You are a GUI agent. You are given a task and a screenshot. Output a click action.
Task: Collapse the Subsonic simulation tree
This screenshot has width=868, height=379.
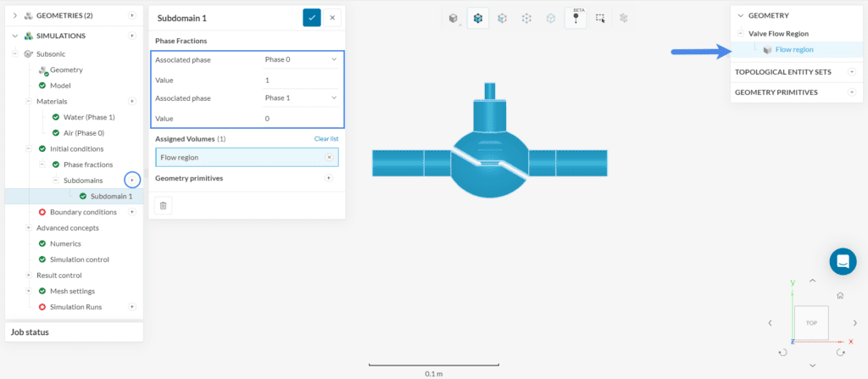(x=15, y=54)
